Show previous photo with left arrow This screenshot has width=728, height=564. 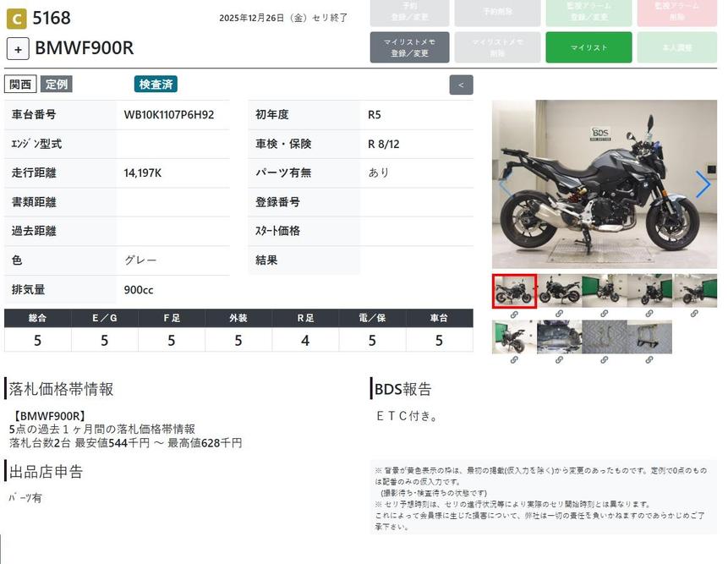[x=505, y=184]
